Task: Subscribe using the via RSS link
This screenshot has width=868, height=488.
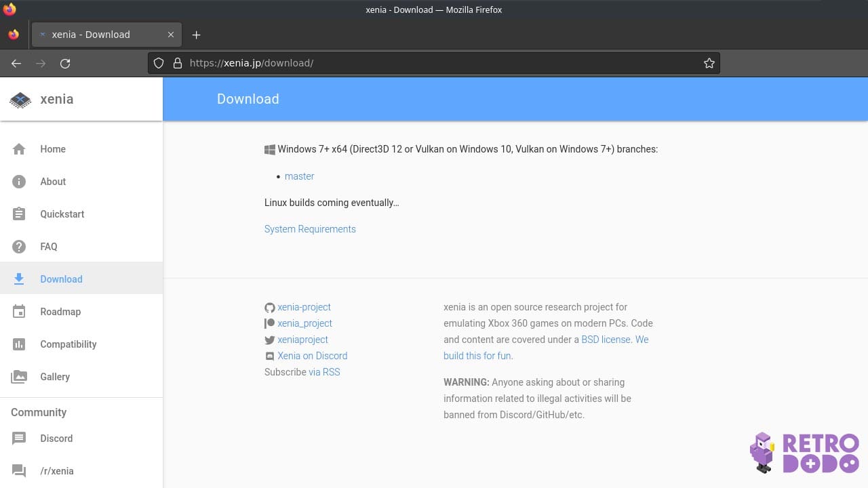Action: click(x=324, y=372)
